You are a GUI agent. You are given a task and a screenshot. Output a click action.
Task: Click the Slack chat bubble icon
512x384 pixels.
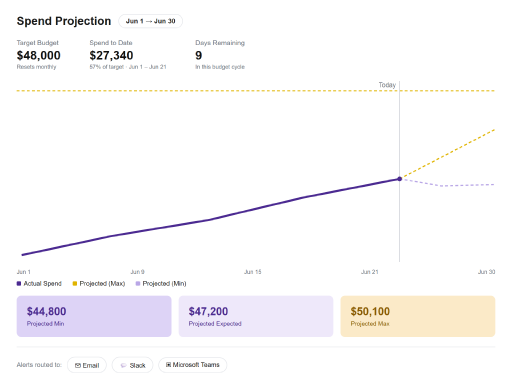(123, 366)
